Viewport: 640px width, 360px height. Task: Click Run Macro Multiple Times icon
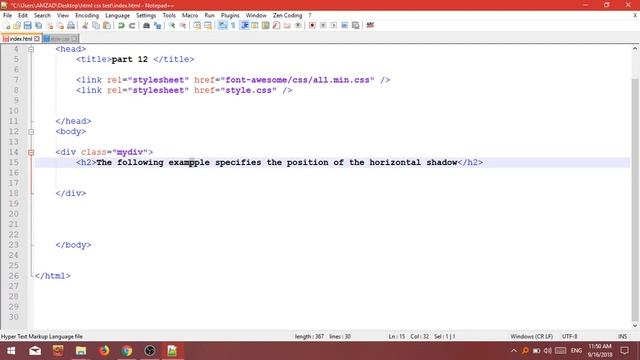tap(344, 25)
